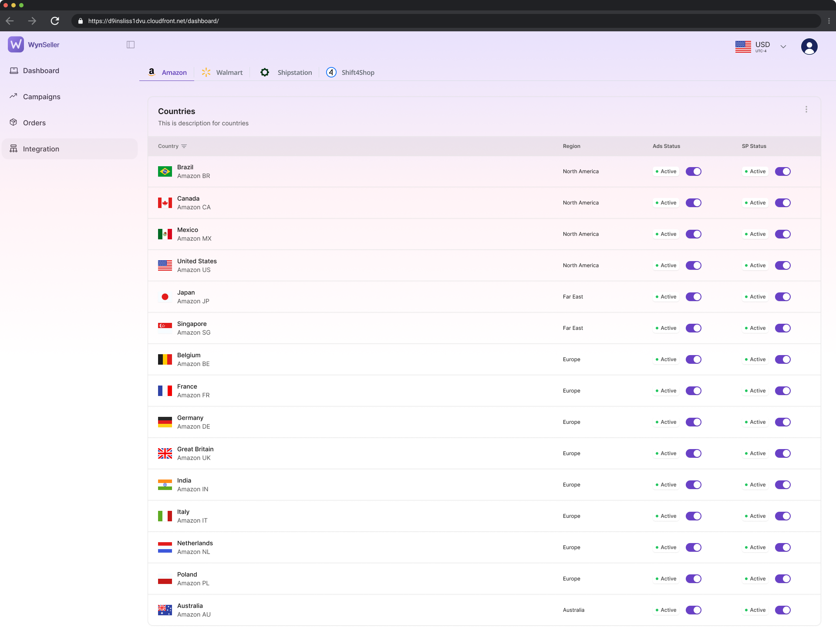This screenshot has width=836, height=644.
Task: Toggle Ads Status for Netherlands
Action: pos(693,547)
